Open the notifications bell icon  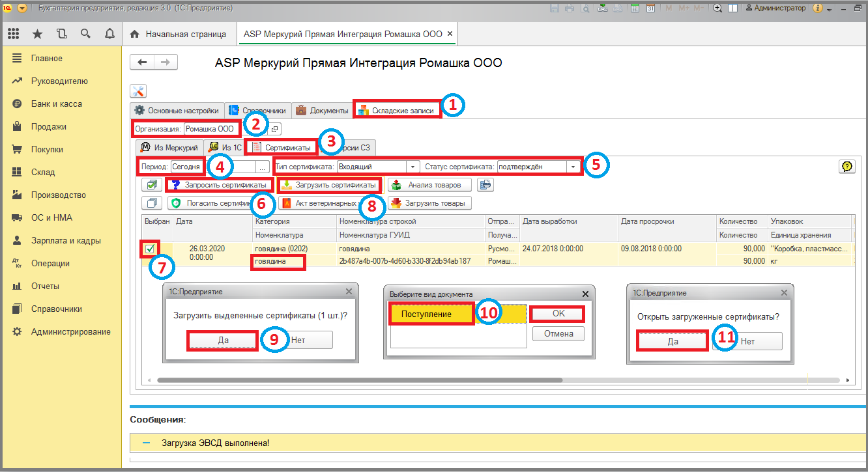pos(109,34)
